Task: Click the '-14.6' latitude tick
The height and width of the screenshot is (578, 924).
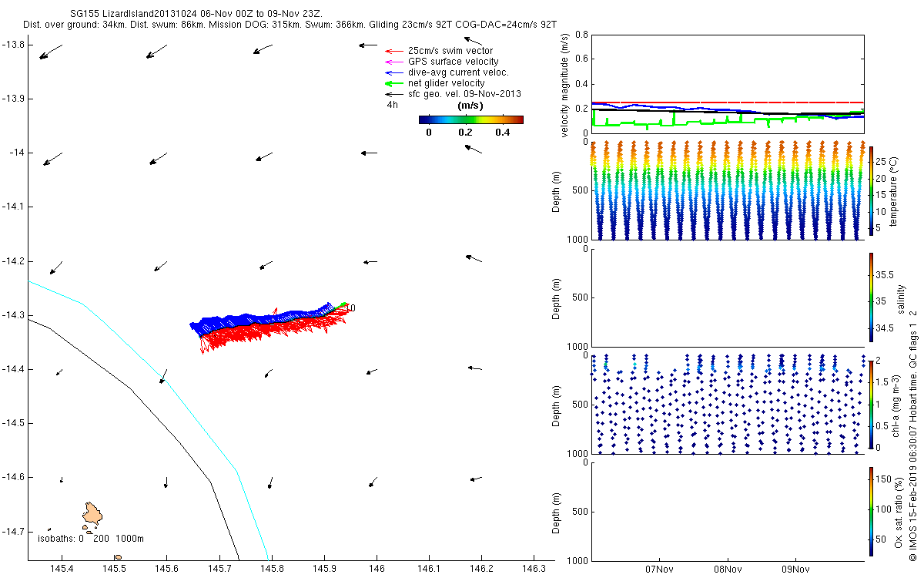Action: [x=14, y=477]
